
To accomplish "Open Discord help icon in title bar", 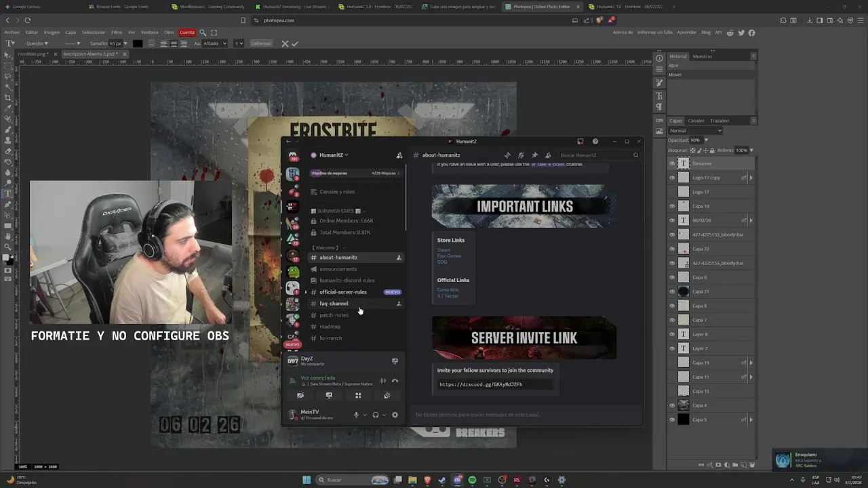I will pyautogui.click(x=595, y=142).
